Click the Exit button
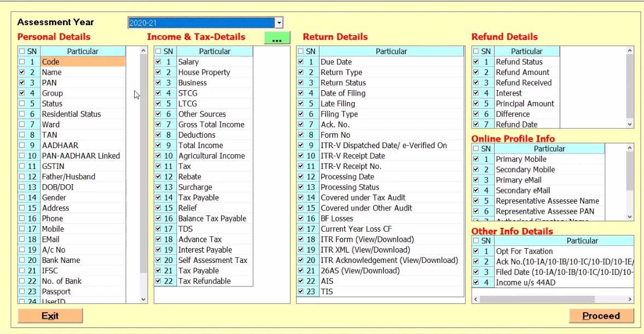 coord(50,316)
